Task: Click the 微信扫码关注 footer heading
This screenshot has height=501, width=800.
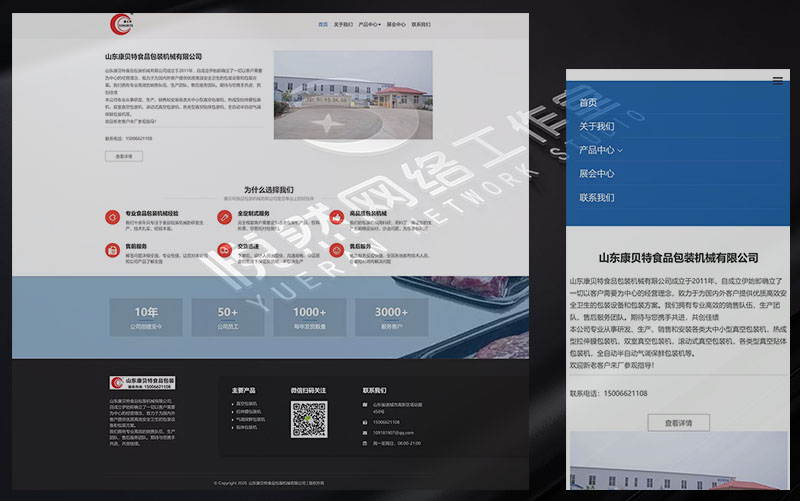Action: click(x=308, y=390)
